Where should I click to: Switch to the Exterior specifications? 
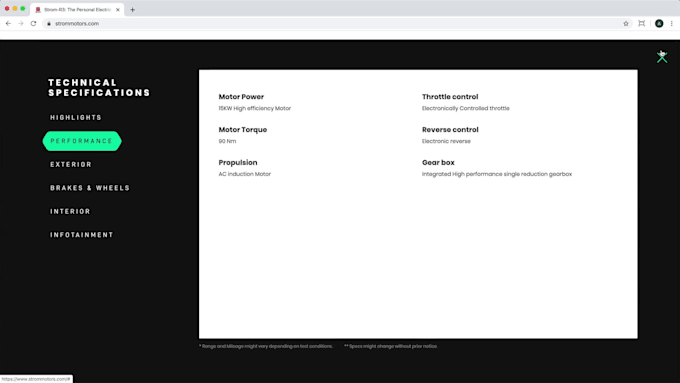(71, 164)
